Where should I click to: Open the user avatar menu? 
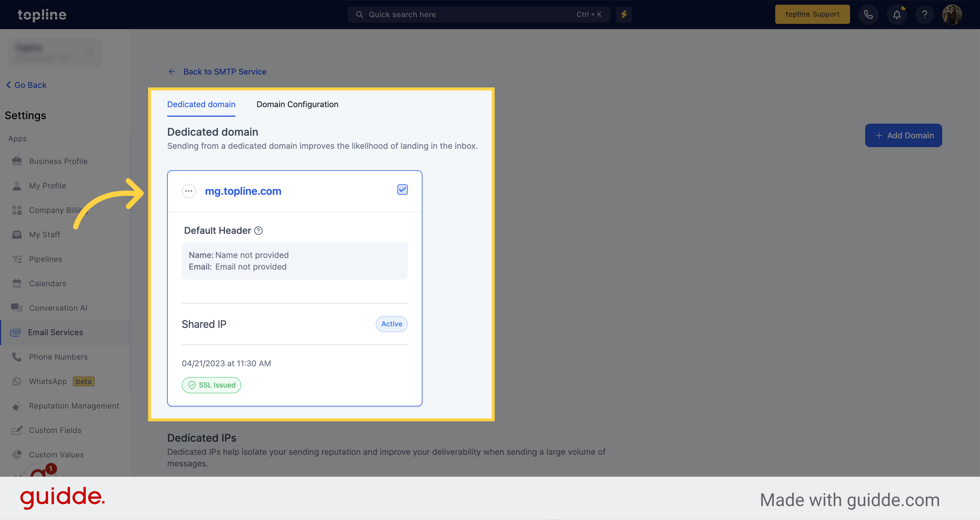click(x=952, y=15)
